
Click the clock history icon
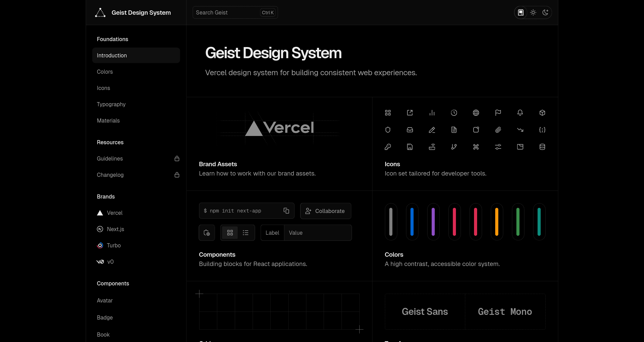click(454, 113)
